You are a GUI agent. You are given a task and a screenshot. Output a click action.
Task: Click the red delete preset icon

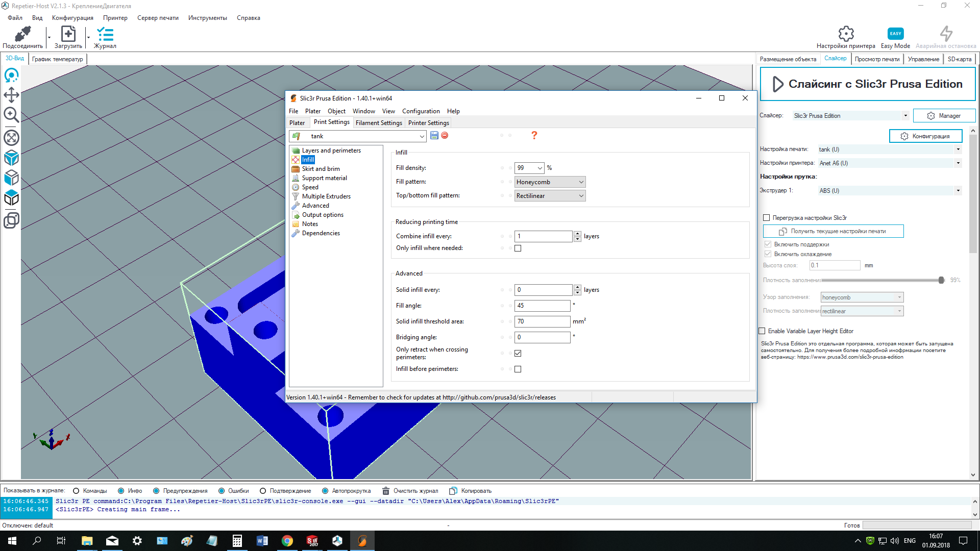[445, 135]
